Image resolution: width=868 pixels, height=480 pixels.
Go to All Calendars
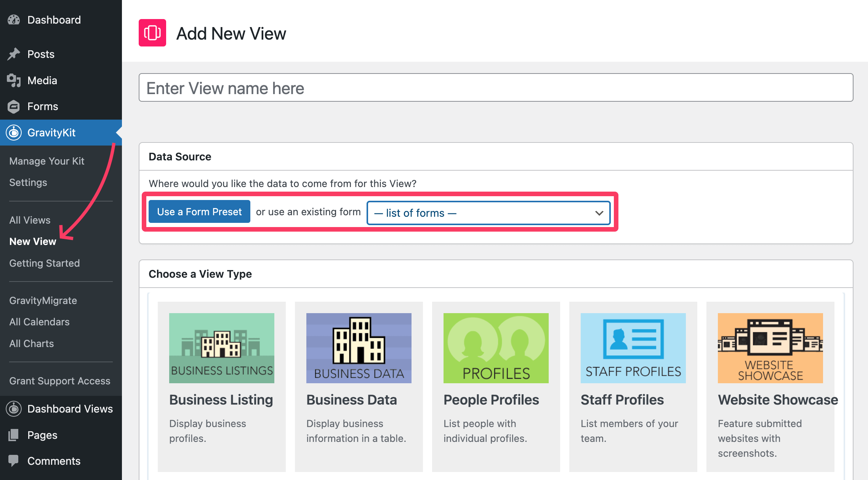coord(39,322)
